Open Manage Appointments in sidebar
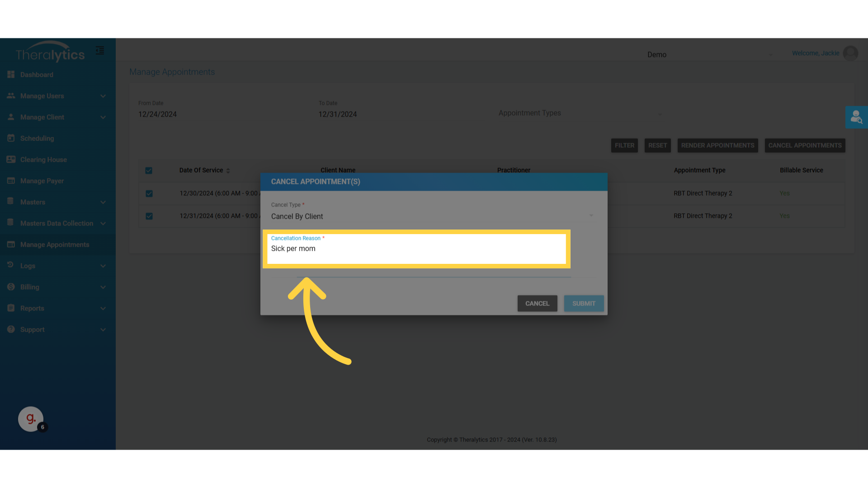The height and width of the screenshot is (488, 868). [x=55, y=244]
